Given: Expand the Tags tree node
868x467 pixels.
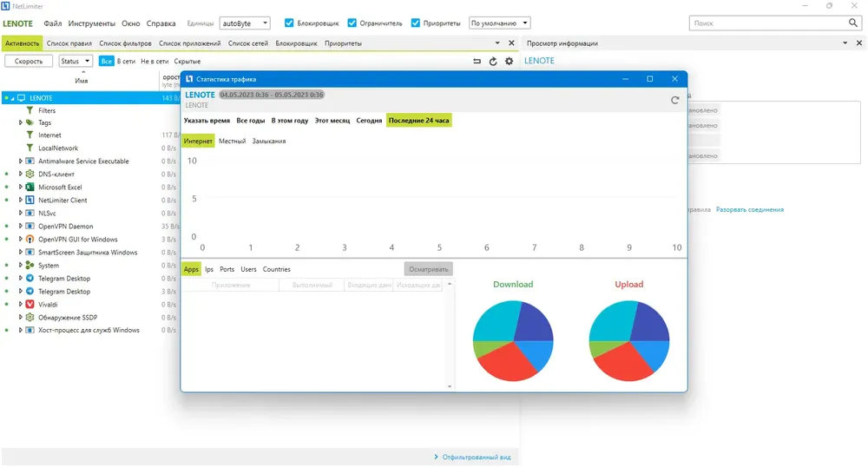Looking at the screenshot, I should click(x=21, y=122).
